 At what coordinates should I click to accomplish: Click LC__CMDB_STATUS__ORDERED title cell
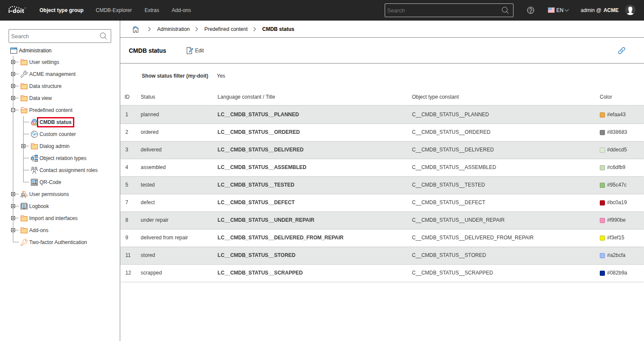tap(258, 132)
